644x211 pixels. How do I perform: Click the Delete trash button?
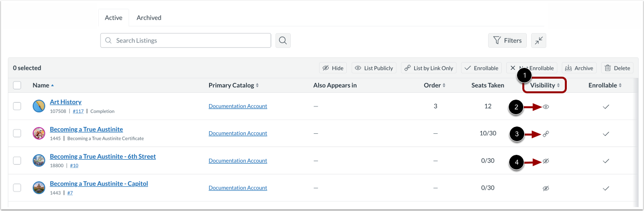617,68
